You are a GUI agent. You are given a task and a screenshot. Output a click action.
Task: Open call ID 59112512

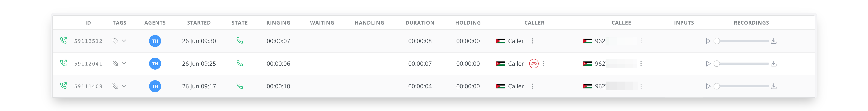88,41
